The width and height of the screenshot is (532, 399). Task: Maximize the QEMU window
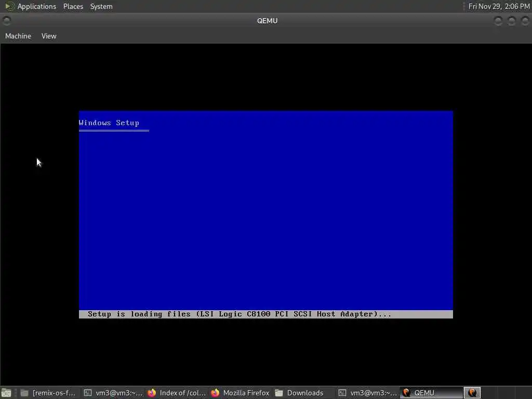(x=512, y=21)
